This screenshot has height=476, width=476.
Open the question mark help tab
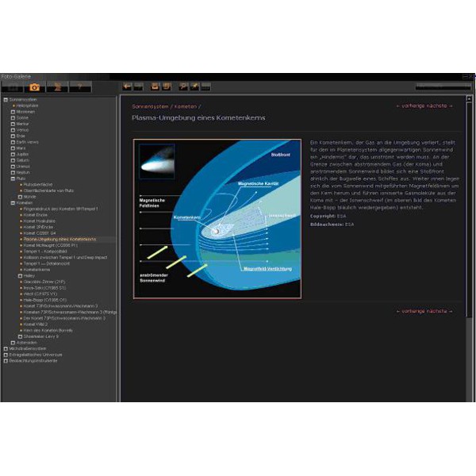tap(80, 87)
